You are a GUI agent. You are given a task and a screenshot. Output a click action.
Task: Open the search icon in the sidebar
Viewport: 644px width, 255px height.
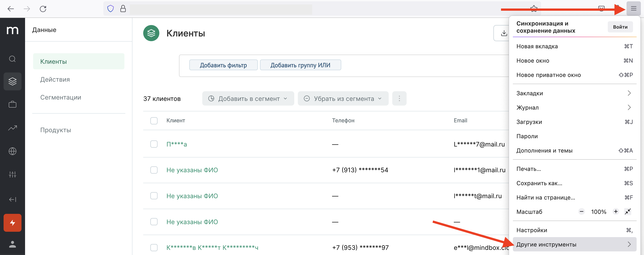[12, 59]
